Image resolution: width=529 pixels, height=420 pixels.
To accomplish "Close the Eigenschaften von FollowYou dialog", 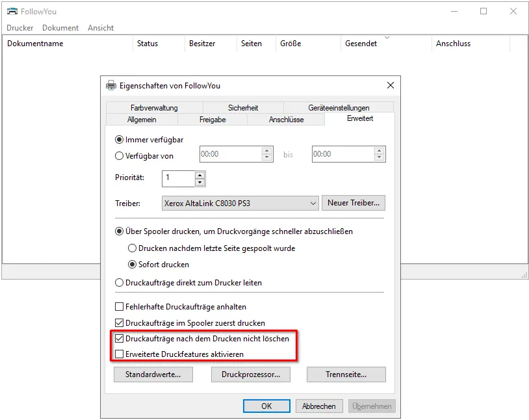I will point(390,85).
